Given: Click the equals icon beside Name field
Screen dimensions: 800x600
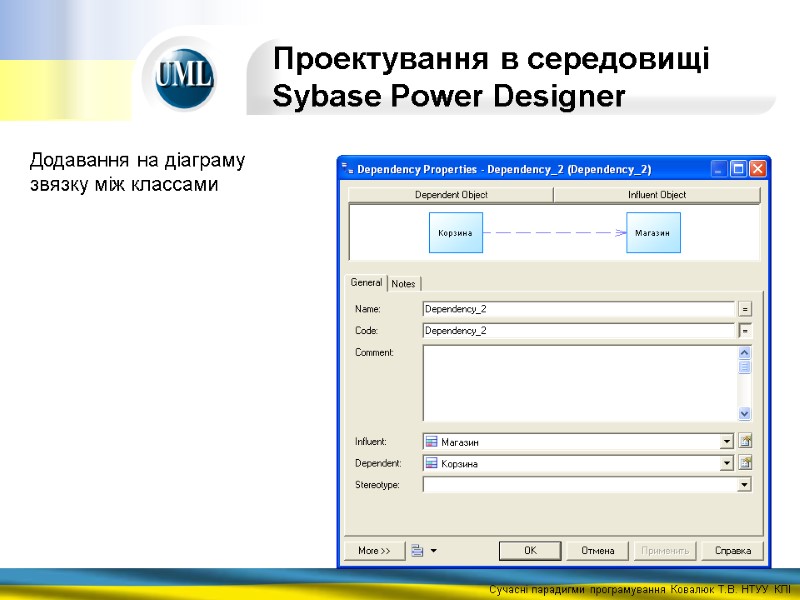Looking at the screenshot, I should point(745,308).
